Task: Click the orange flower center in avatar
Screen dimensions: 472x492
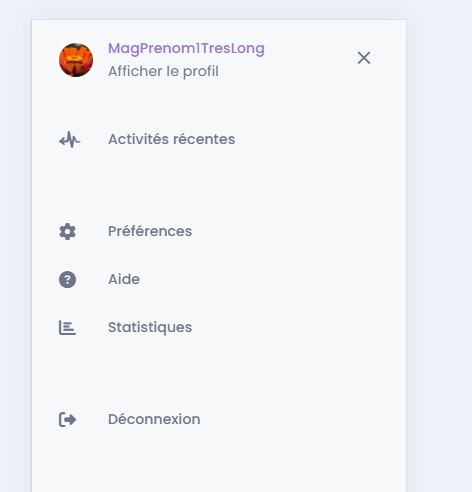Action: tap(75, 59)
